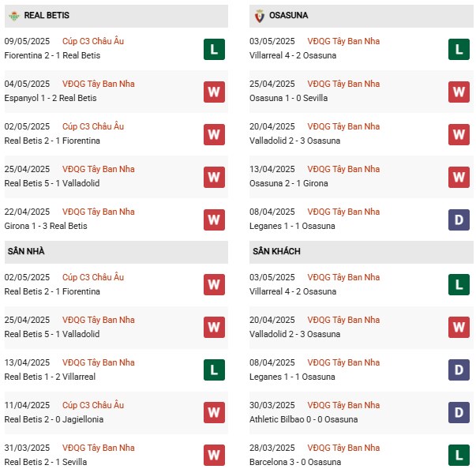Click the W badge for Espanyol 1-2 Real Betis

point(214,92)
